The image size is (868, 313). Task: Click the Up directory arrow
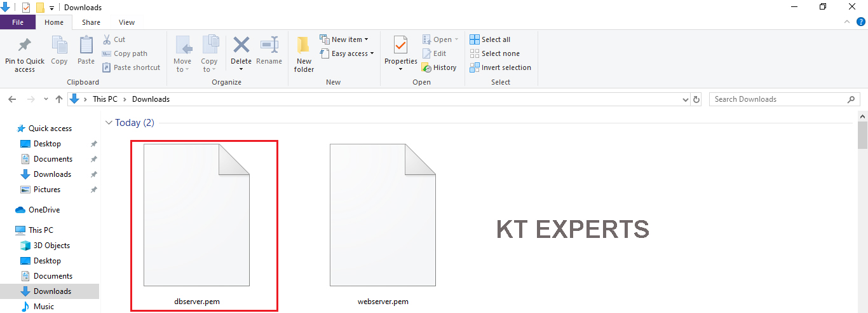59,99
